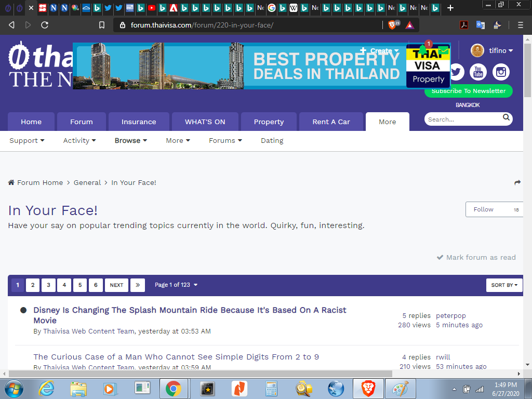Switch to the Google browser tab
The width and height of the screenshot is (532, 399).
[x=272, y=8]
